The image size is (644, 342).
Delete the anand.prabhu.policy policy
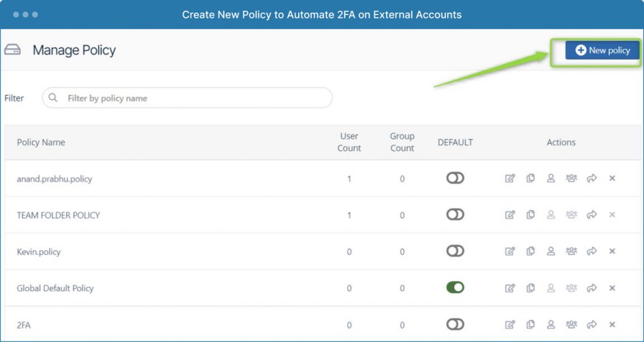click(x=612, y=178)
